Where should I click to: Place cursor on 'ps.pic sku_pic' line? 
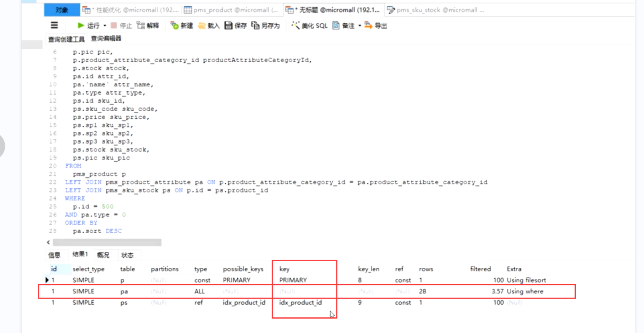click(102, 158)
